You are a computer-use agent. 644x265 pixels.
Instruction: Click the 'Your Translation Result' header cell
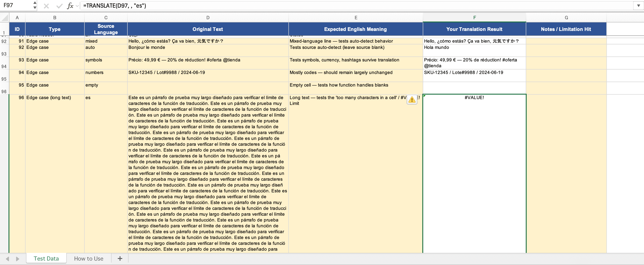pyautogui.click(x=474, y=29)
